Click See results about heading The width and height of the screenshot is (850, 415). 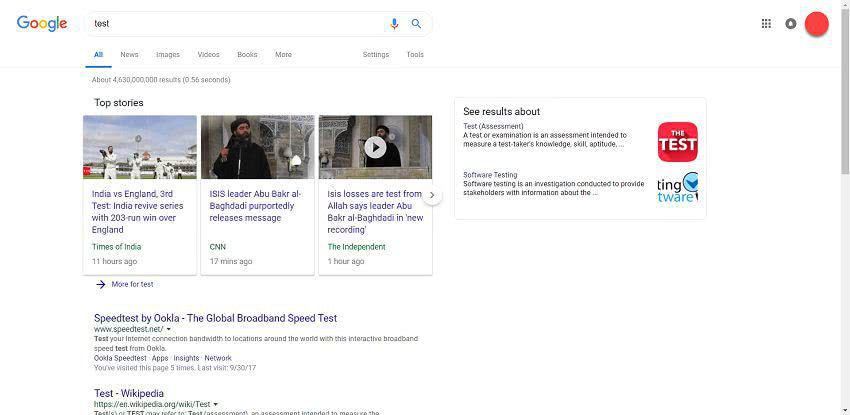point(501,112)
